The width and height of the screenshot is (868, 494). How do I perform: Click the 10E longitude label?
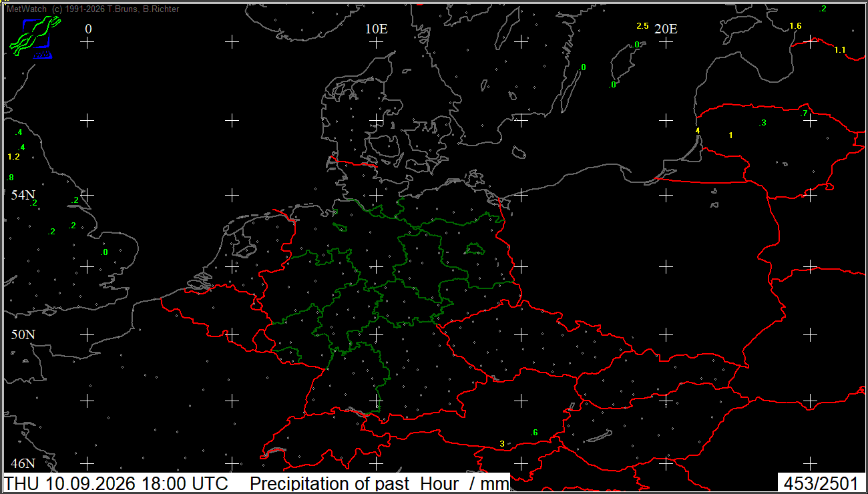tap(377, 29)
